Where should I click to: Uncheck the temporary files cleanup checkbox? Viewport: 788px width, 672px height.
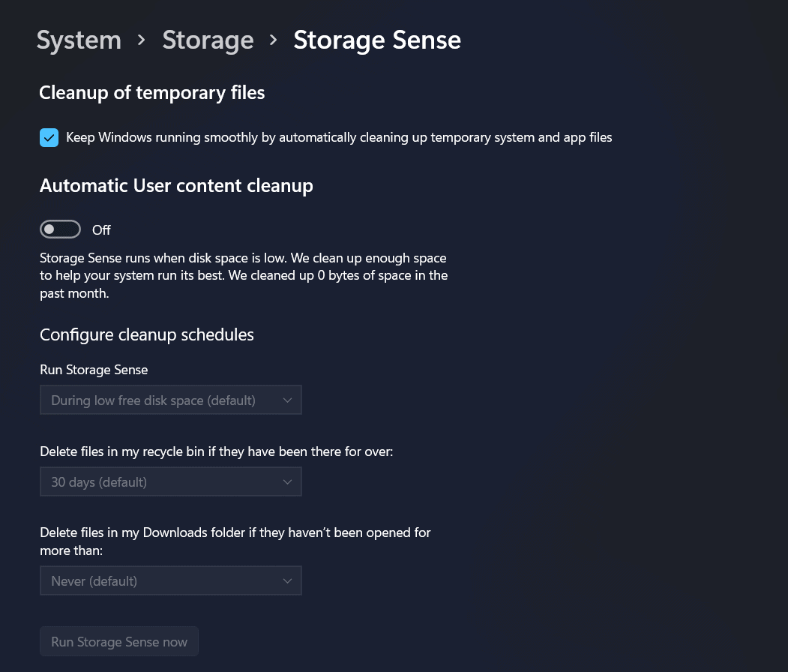pyautogui.click(x=49, y=138)
